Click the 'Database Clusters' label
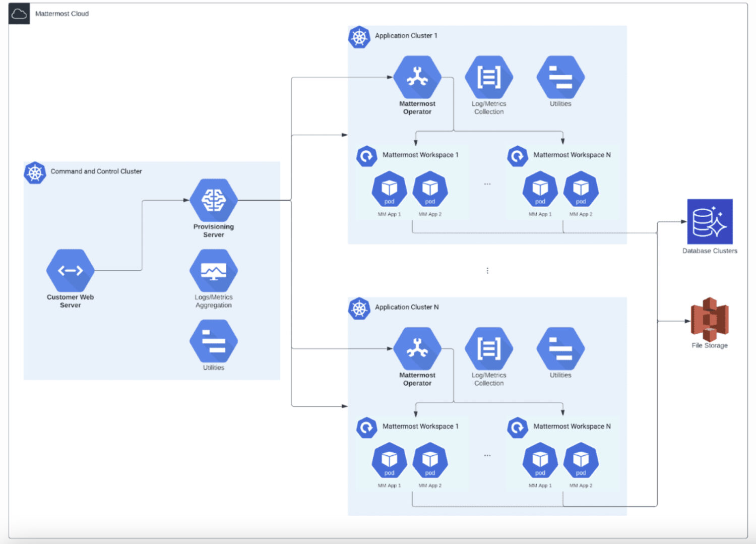 coord(710,251)
